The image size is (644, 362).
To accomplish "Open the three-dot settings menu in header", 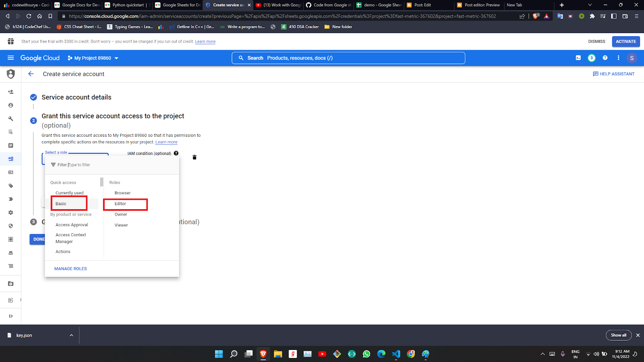I will click(618, 58).
